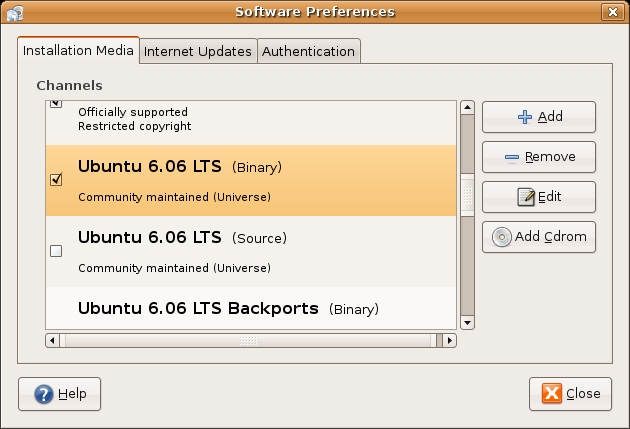Click the question mark Help icon
This screenshot has height=429, width=630.
(43, 394)
